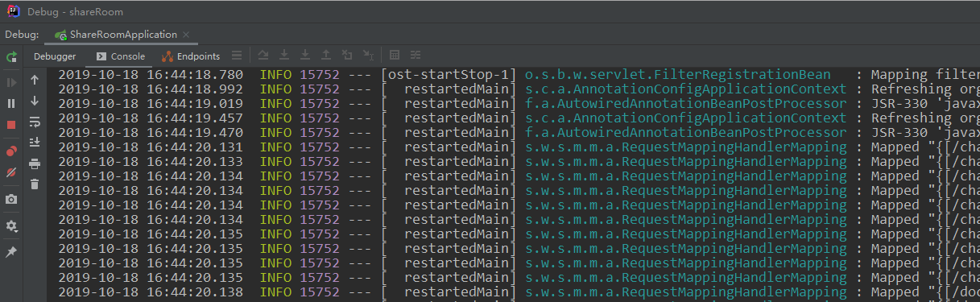Screen dimensions: 980x302
Task: Switch to the Endpoints tab
Action: [x=192, y=56]
